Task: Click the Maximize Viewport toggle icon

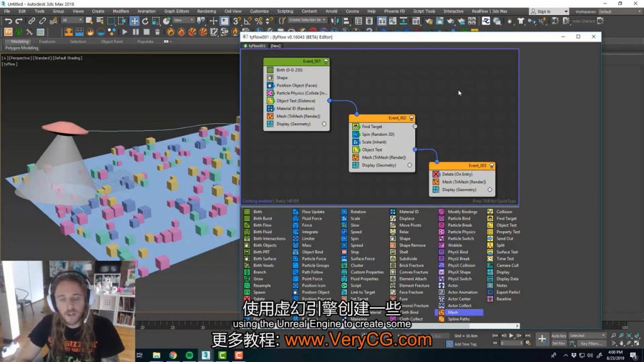Action: click(636, 343)
